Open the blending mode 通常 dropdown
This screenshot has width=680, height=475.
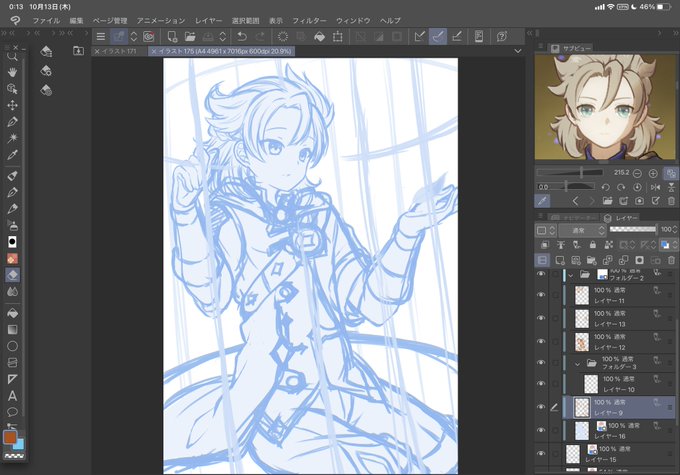(x=582, y=230)
